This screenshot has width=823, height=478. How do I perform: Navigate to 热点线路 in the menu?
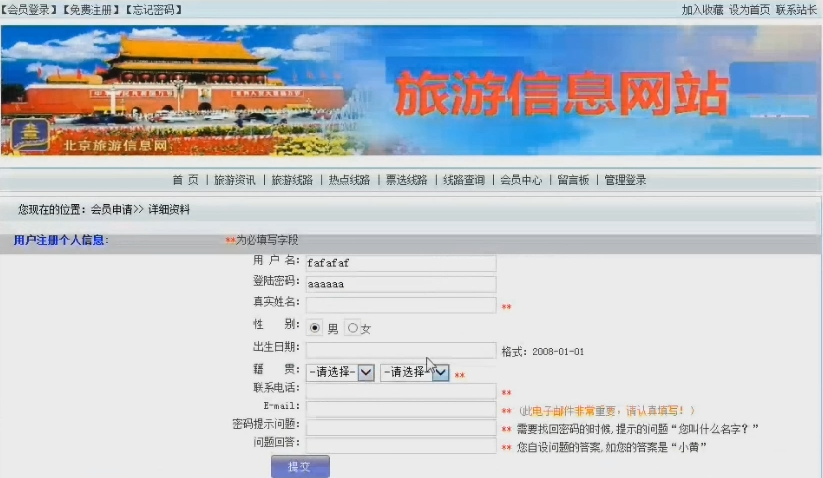pyautogui.click(x=349, y=180)
